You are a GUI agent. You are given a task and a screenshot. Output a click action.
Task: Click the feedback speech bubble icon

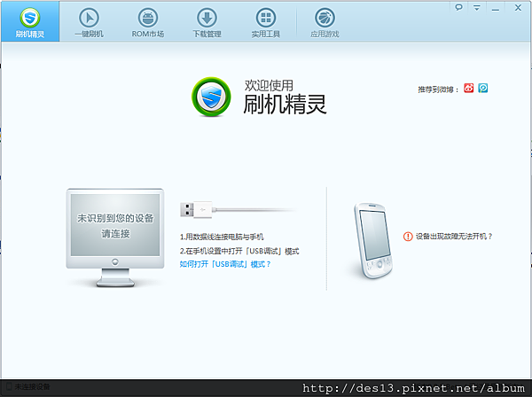458,7
